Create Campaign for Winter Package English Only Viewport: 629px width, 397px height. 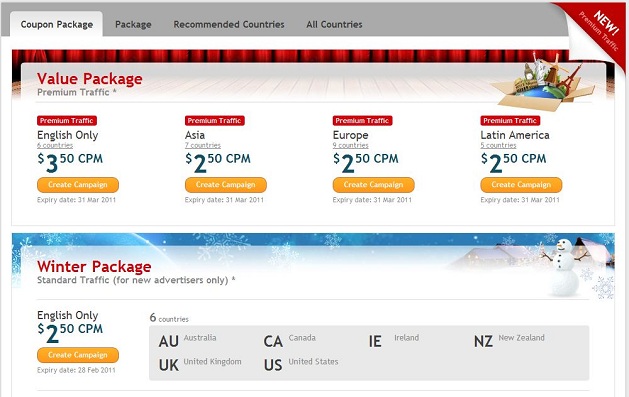[x=78, y=355]
